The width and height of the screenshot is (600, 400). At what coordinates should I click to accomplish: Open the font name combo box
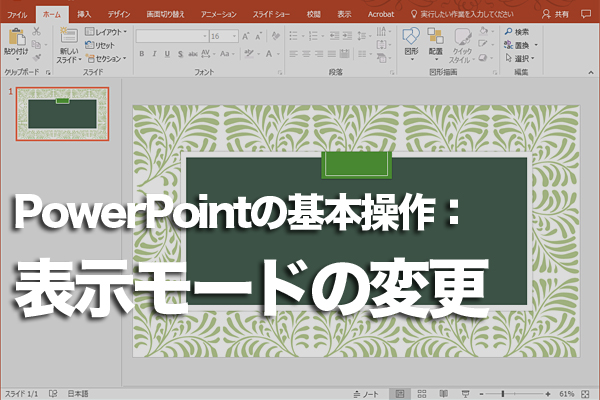(172, 36)
